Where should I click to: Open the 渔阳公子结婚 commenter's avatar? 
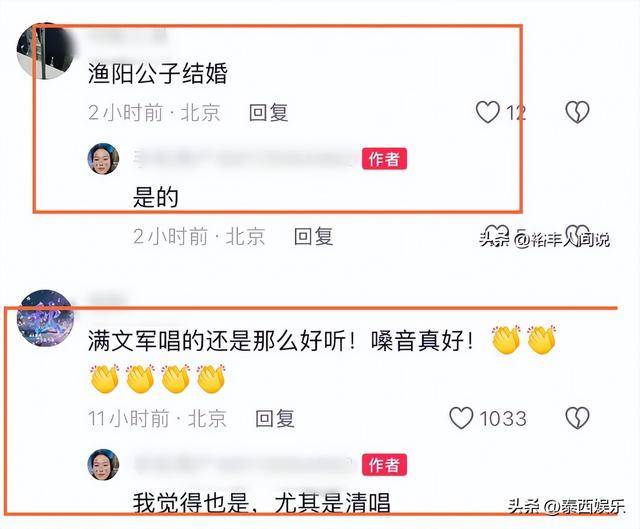(x=45, y=51)
